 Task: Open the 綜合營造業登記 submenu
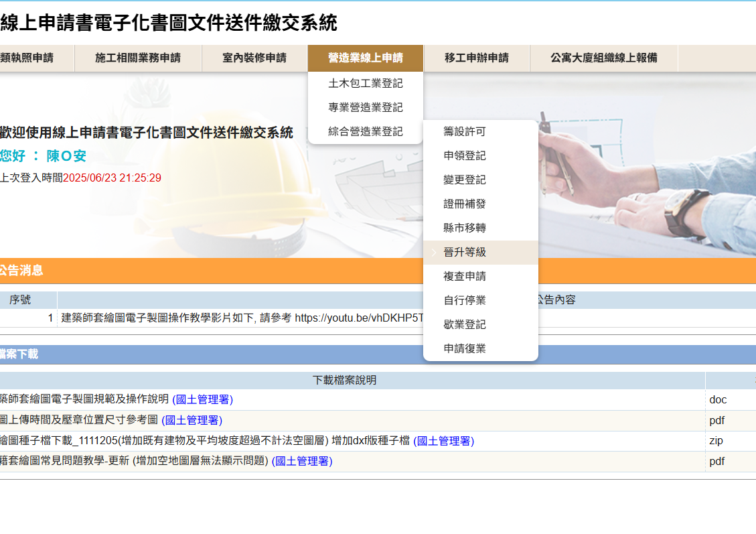pos(364,131)
